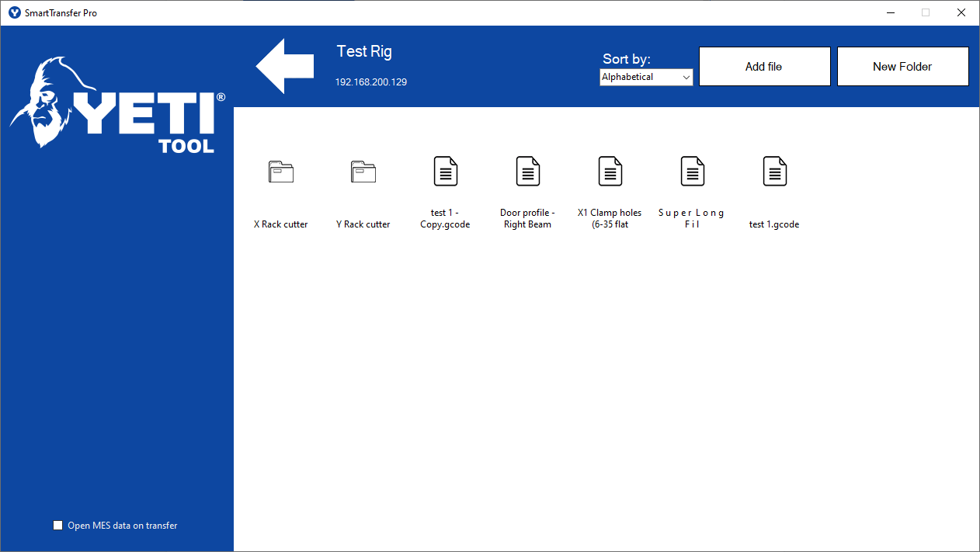
Task: Click the Test Rig machine name
Action: click(364, 52)
